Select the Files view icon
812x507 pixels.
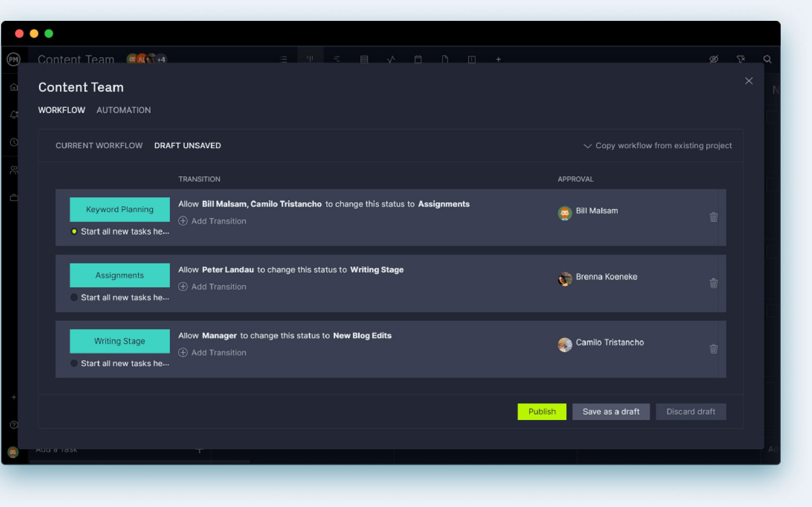coord(445,59)
